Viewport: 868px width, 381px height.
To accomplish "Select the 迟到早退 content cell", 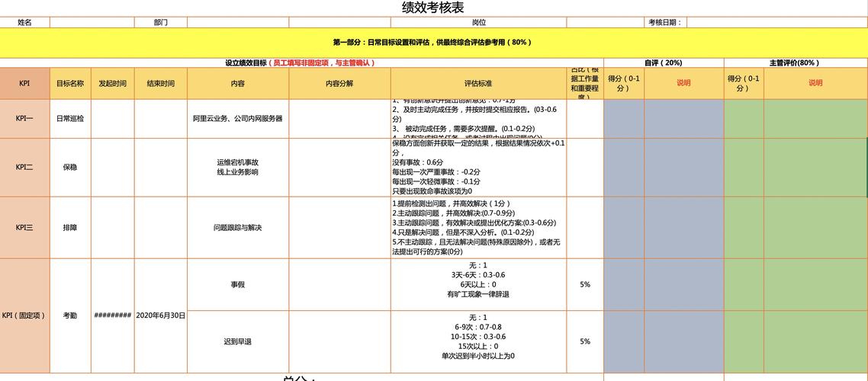I will click(x=238, y=341).
